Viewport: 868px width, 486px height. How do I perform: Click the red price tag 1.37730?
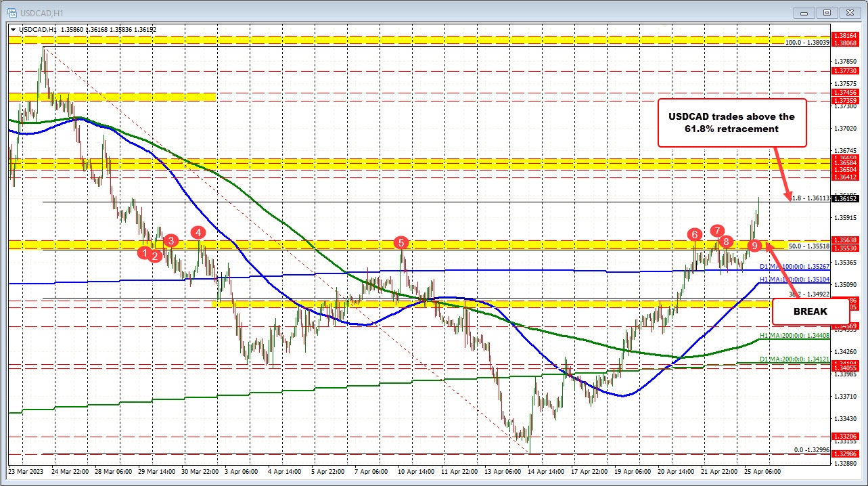[x=846, y=70]
